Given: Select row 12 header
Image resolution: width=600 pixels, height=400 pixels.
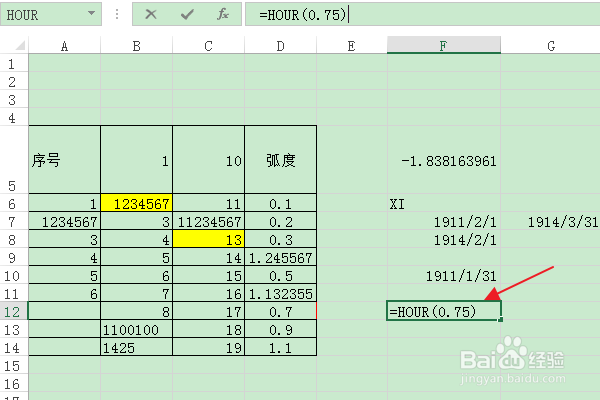Looking at the screenshot, I should tap(14, 311).
